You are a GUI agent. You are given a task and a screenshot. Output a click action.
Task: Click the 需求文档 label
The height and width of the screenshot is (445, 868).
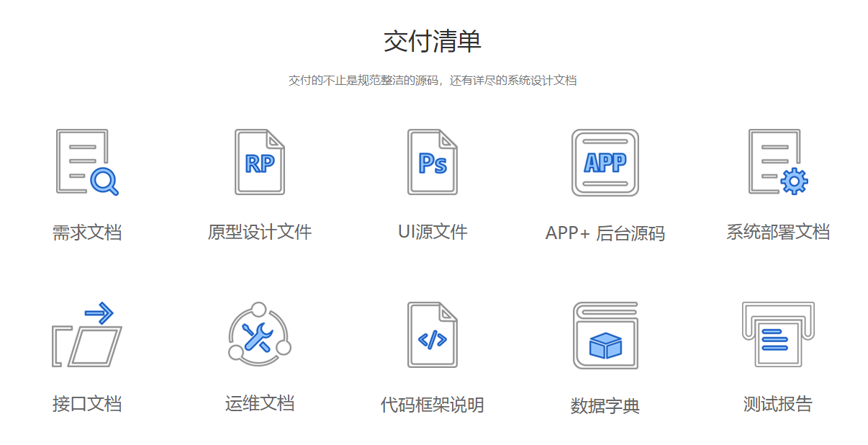coord(86,233)
